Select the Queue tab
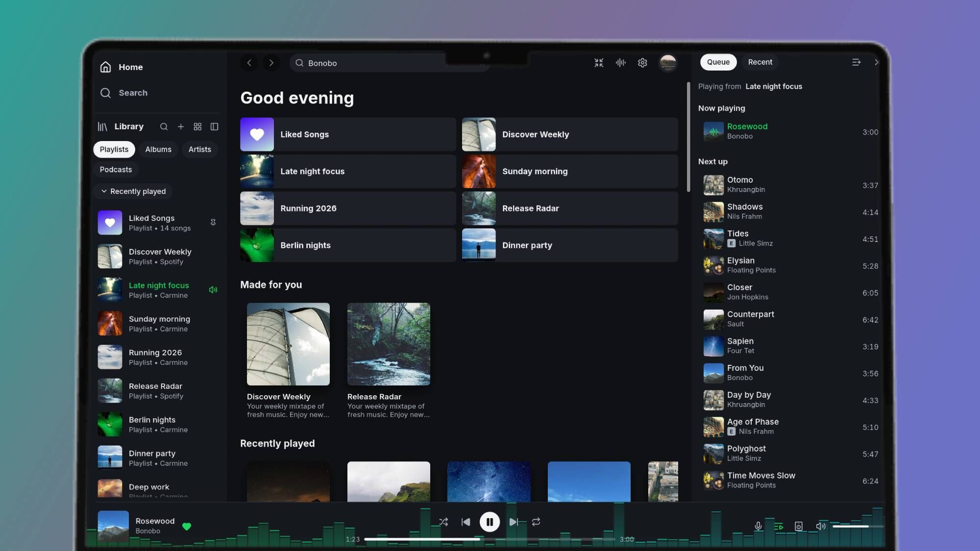This screenshot has width=980, height=551. [x=718, y=62]
